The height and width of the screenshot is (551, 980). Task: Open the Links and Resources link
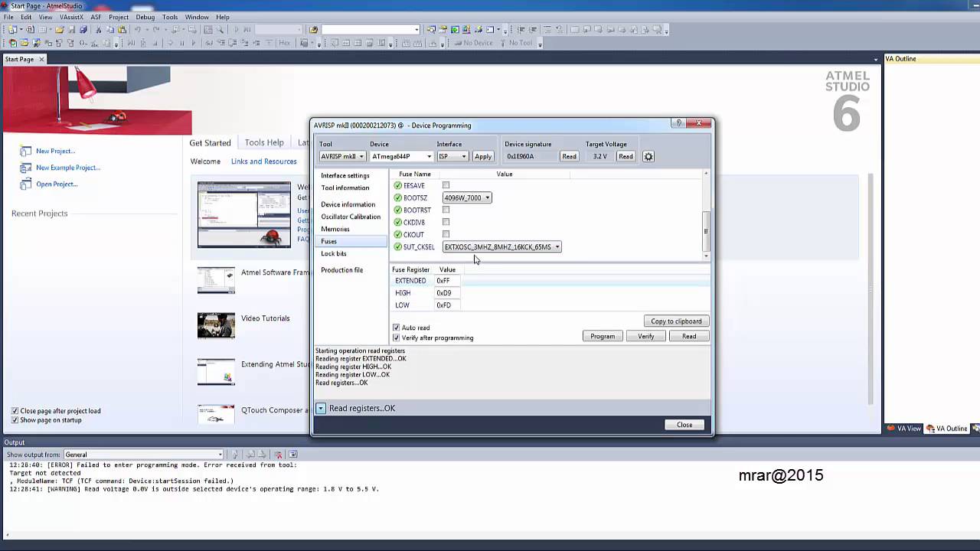click(264, 161)
